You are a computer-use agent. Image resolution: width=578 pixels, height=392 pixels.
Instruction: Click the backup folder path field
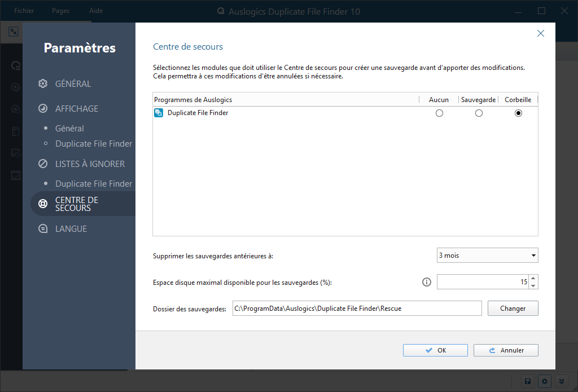tap(357, 309)
